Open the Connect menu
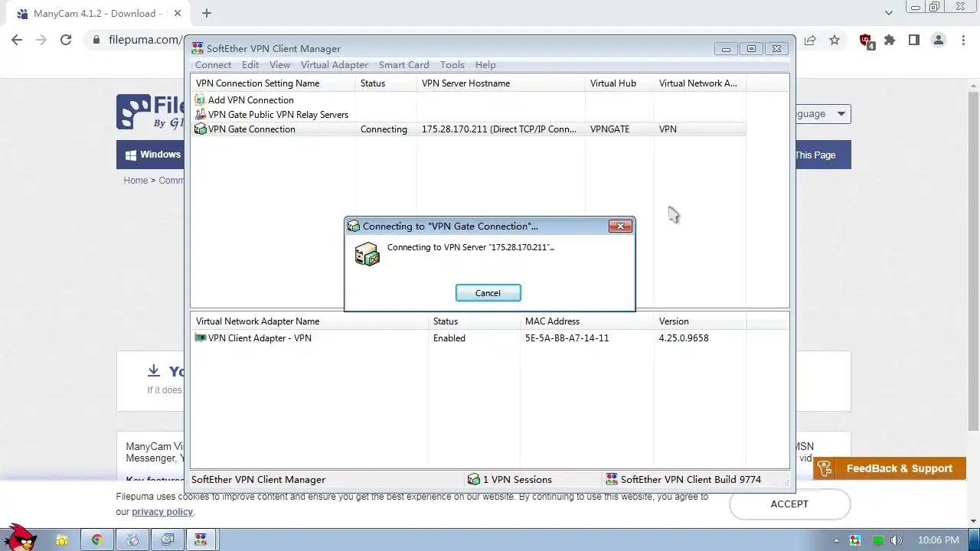Viewport: 980px width, 551px height. (x=213, y=65)
